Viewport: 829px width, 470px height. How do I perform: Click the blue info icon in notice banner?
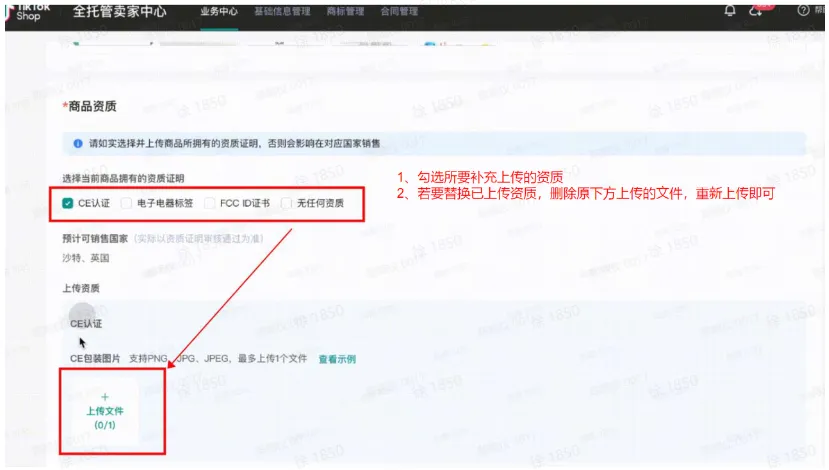pos(78,143)
